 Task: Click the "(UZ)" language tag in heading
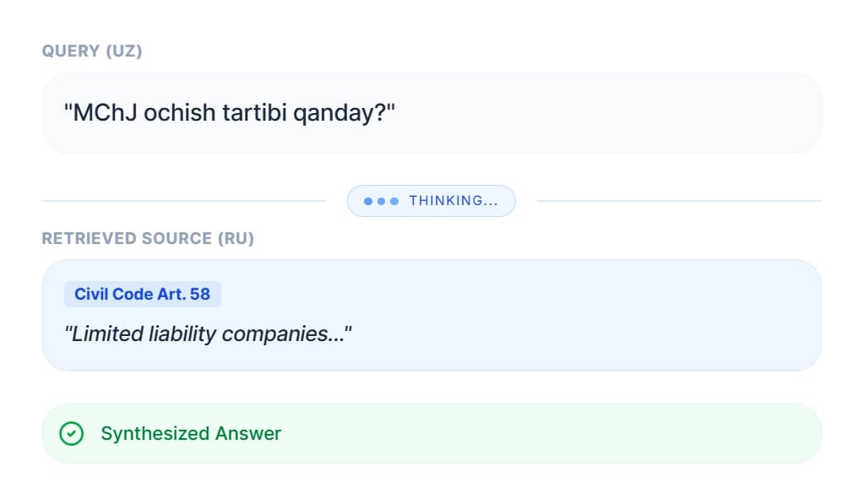pos(123,51)
